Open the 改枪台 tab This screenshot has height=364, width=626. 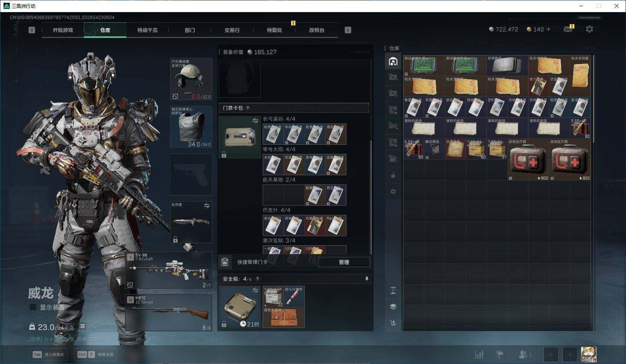pyautogui.click(x=317, y=30)
